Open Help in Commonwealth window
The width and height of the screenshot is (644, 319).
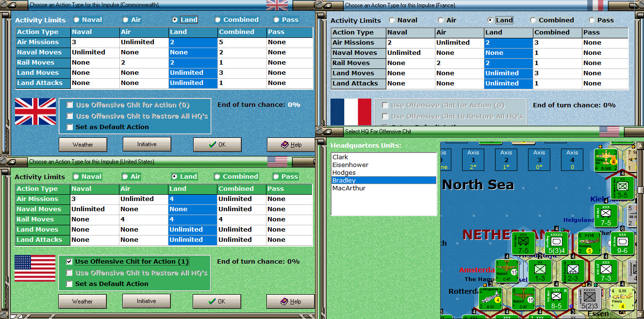pos(291,145)
